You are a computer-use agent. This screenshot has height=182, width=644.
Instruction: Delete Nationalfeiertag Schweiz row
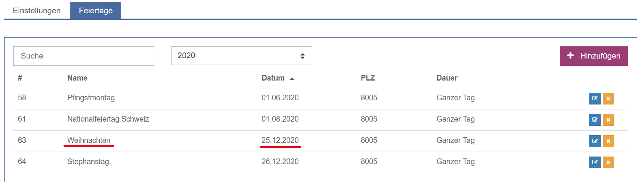pos(608,120)
